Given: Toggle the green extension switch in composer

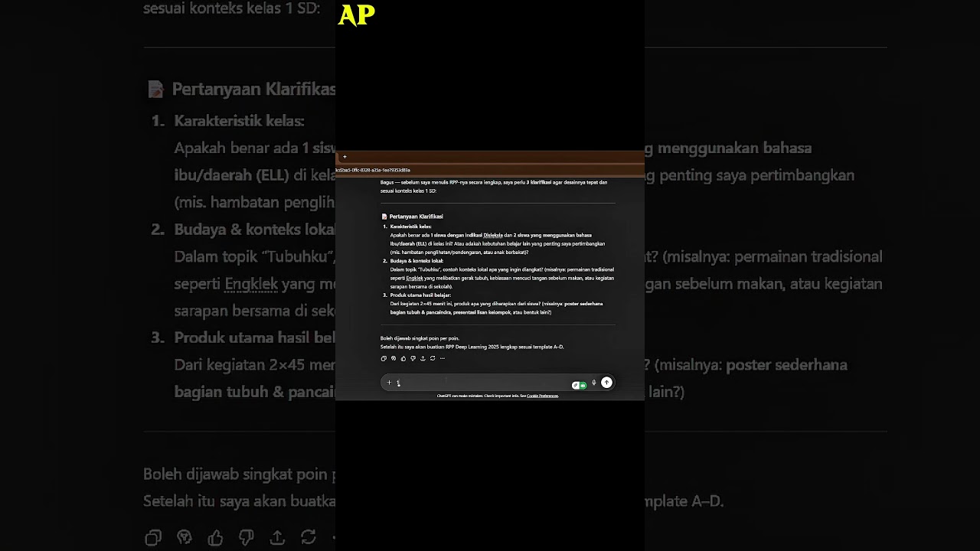Looking at the screenshot, I should 580,385.
